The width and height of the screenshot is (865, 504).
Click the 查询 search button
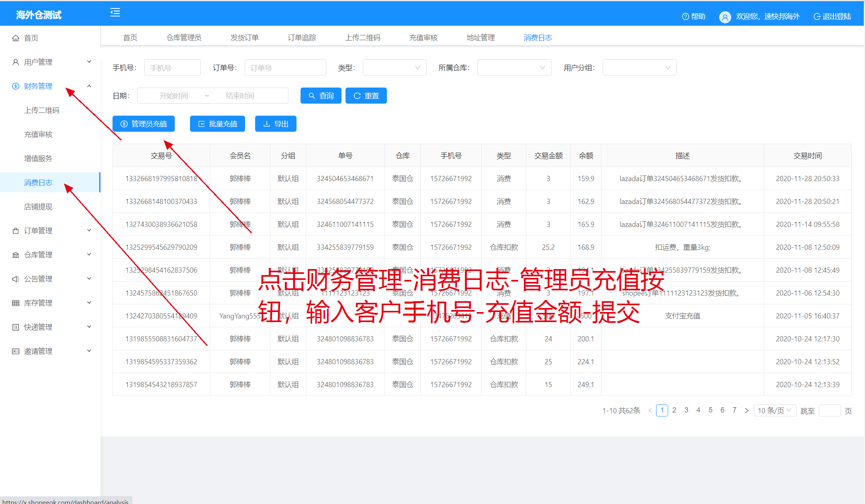point(321,96)
